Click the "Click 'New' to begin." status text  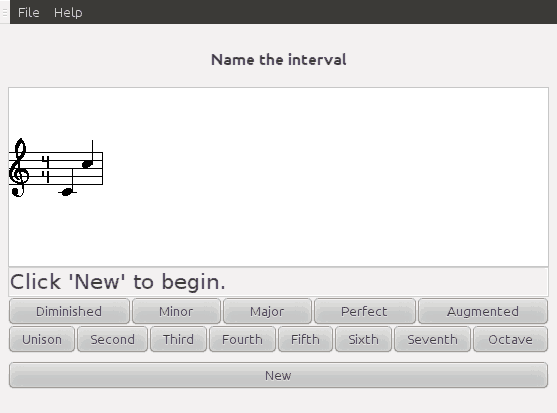coord(118,282)
